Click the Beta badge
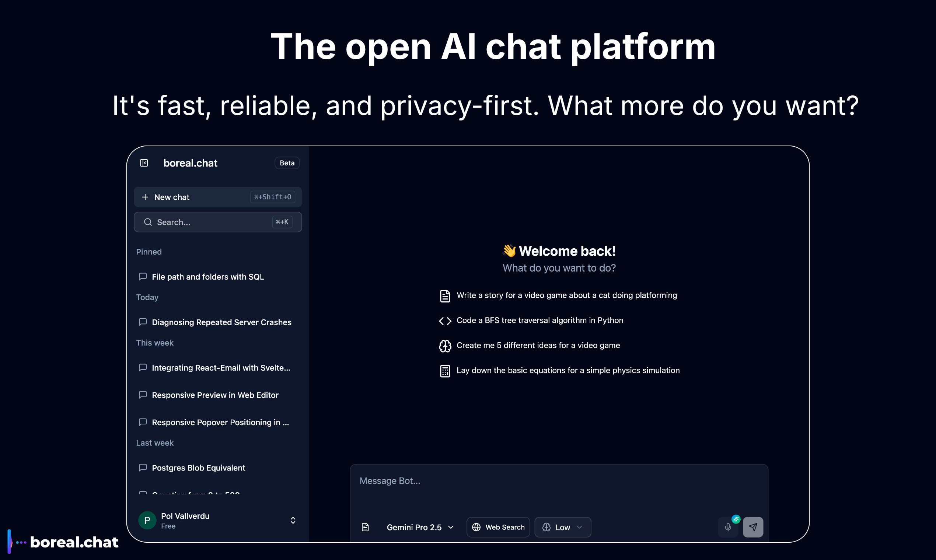 pos(287,163)
